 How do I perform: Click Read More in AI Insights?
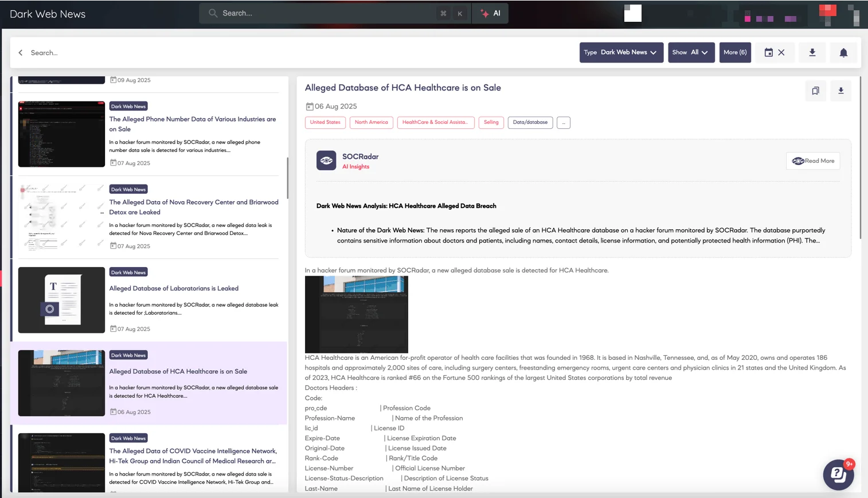pyautogui.click(x=813, y=161)
